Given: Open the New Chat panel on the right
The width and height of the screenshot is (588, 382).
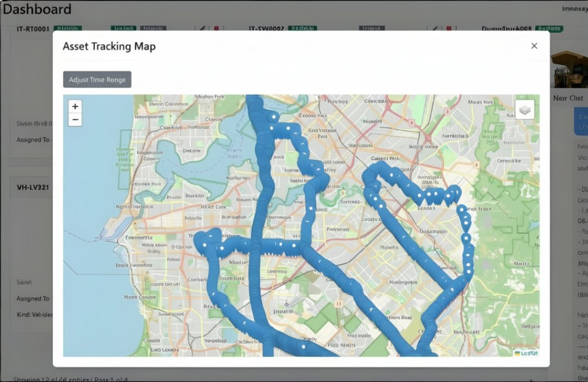Looking at the screenshot, I should tap(567, 98).
